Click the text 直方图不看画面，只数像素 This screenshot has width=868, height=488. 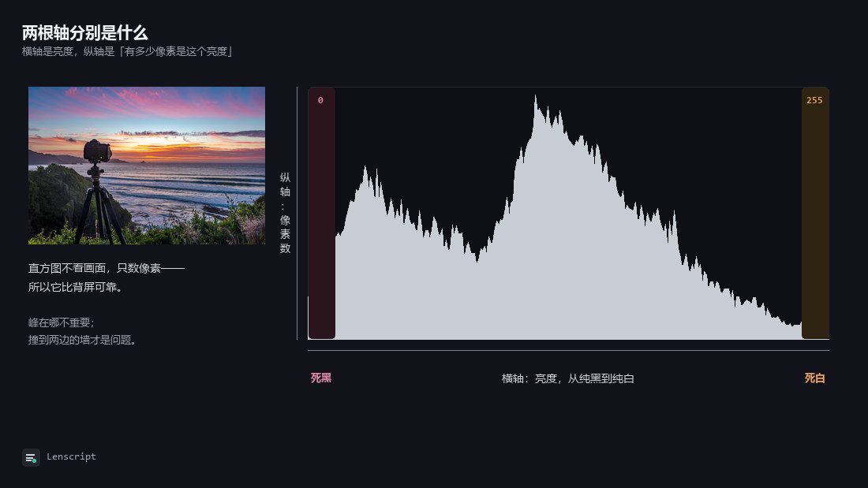[x=95, y=268]
